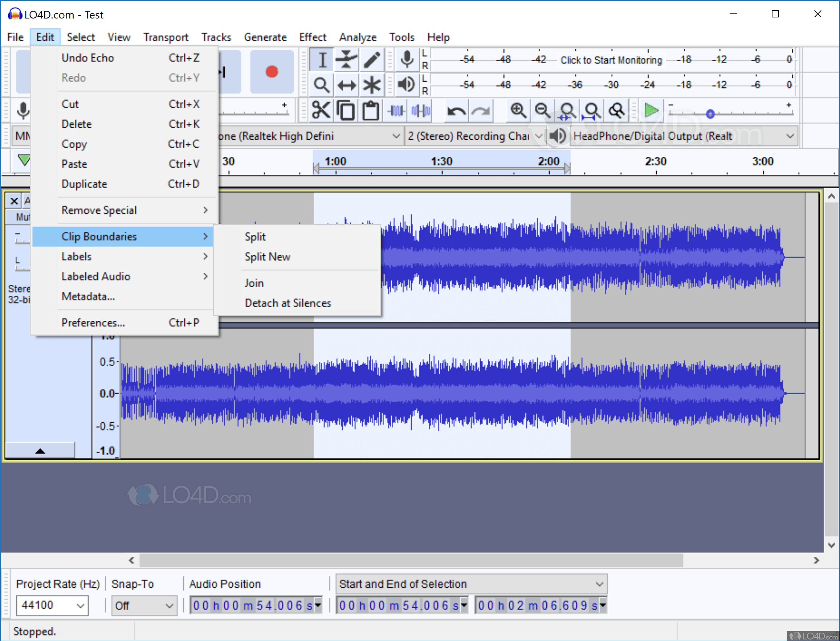Click Click to Start Monitoring meter
Screen dimensions: 840x641
pos(611,60)
